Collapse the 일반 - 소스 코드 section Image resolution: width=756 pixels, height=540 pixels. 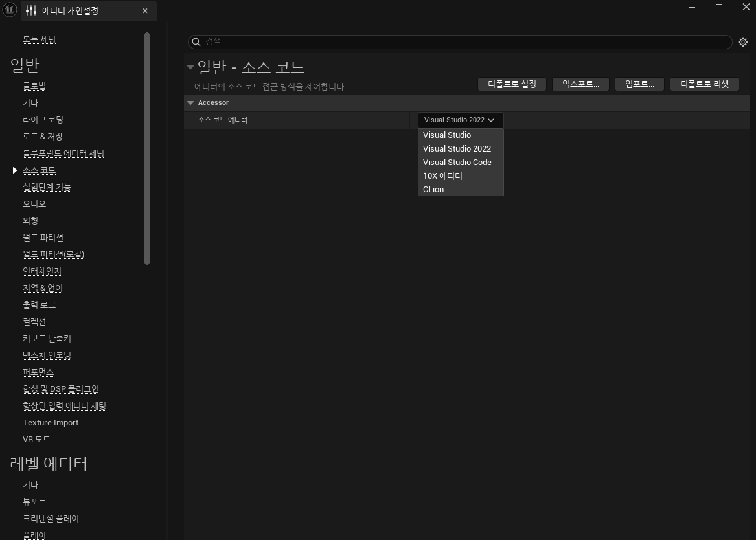[190, 67]
